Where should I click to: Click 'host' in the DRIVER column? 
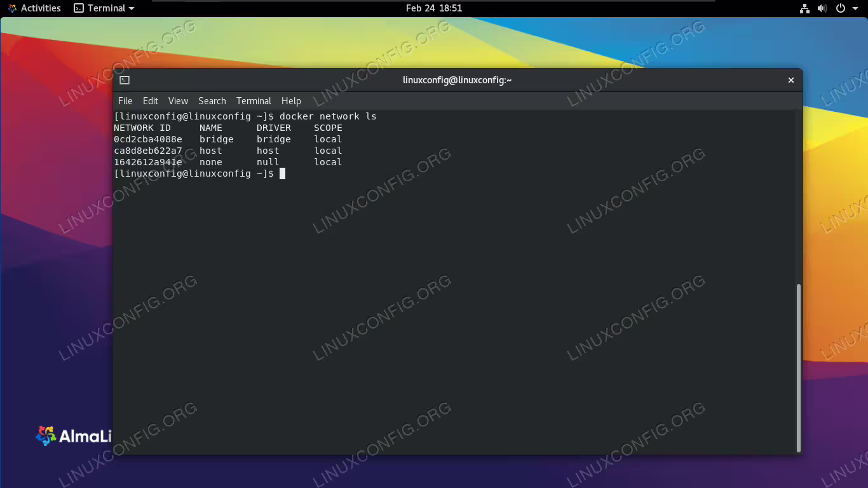tap(268, 151)
